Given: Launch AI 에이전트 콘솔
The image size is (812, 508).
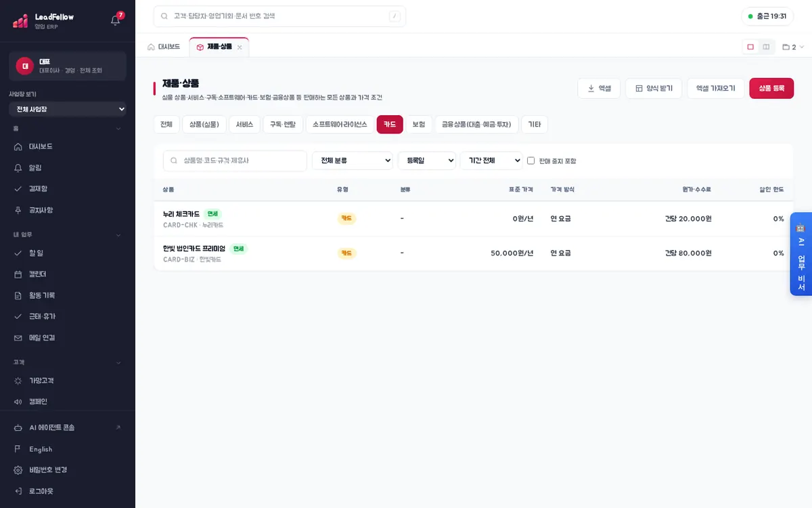Looking at the screenshot, I should coord(68,427).
